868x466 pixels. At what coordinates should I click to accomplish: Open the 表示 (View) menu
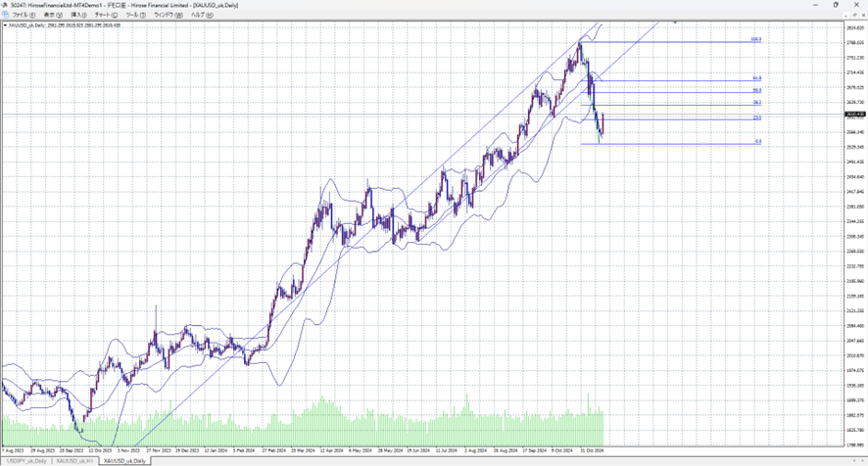pos(51,16)
